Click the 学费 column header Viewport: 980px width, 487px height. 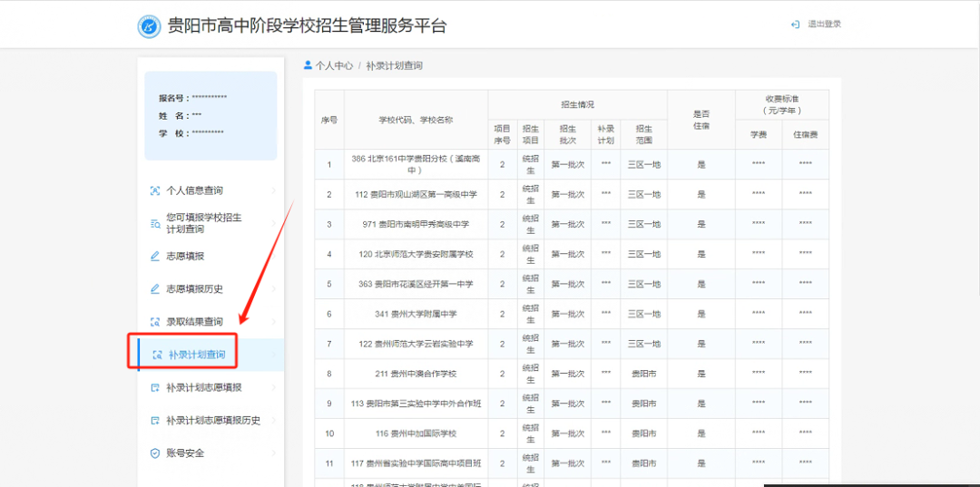click(x=759, y=134)
